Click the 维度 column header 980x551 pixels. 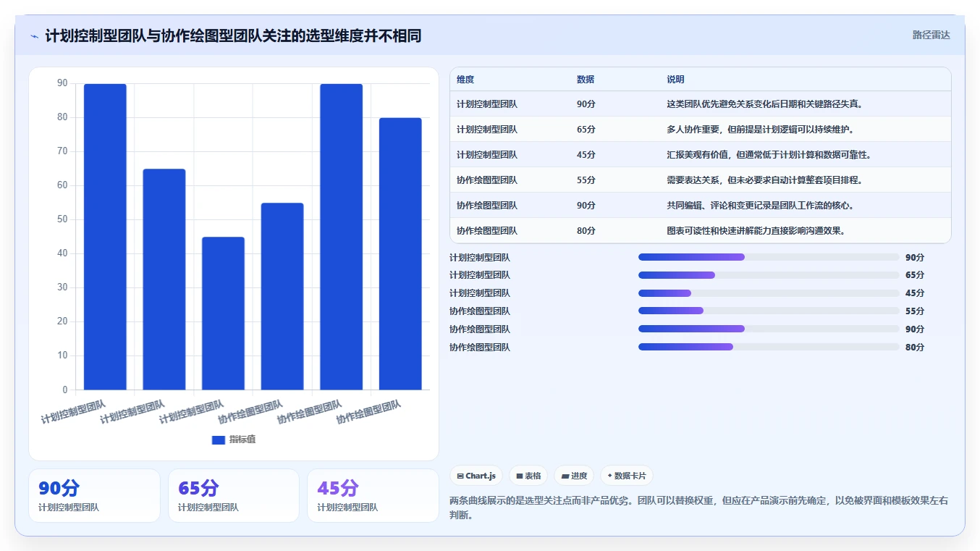click(465, 80)
